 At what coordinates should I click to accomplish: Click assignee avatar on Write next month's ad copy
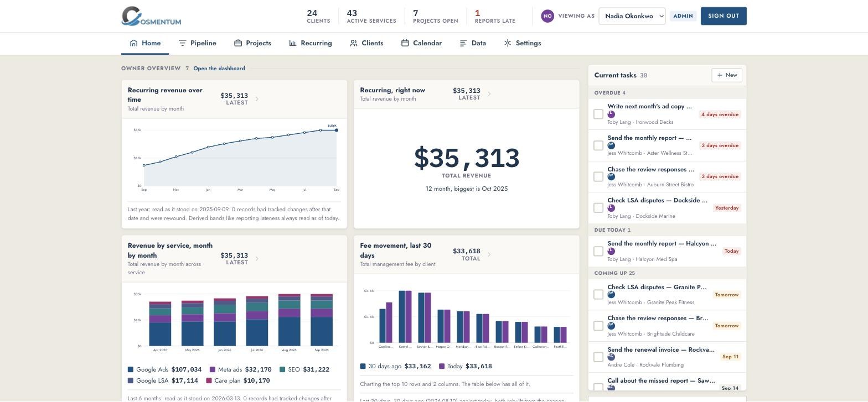611,114
